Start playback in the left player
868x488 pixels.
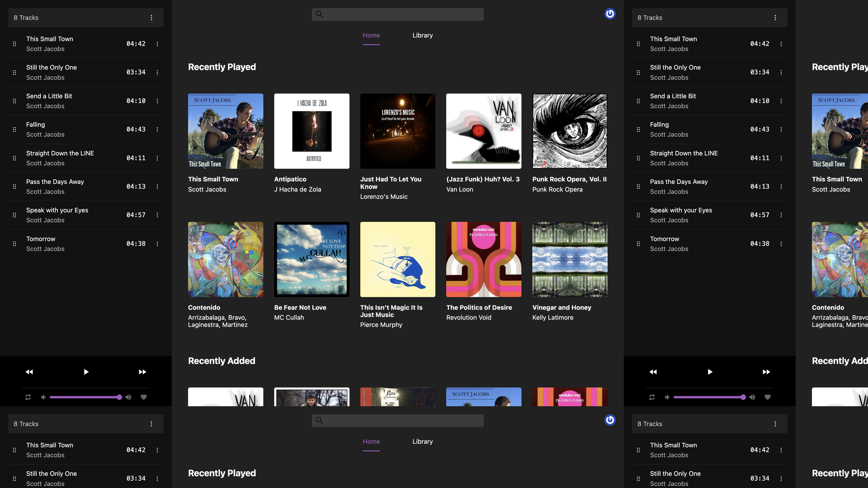pyautogui.click(x=86, y=372)
